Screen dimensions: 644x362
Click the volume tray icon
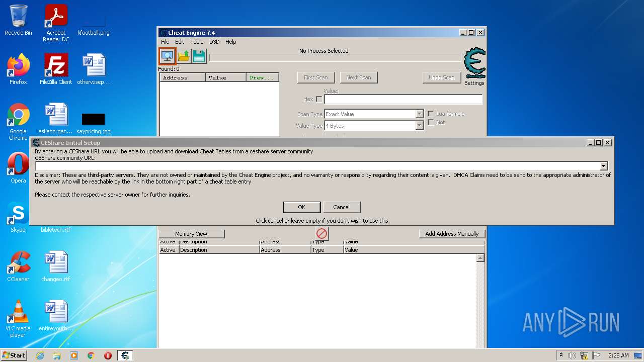pyautogui.click(x=572, y=355)
